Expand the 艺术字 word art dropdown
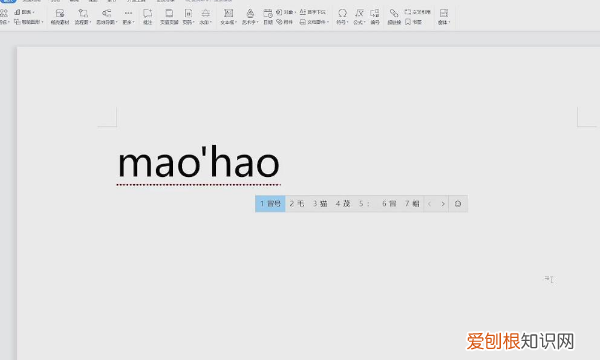The image size is (600, 360). coord(250,17)
